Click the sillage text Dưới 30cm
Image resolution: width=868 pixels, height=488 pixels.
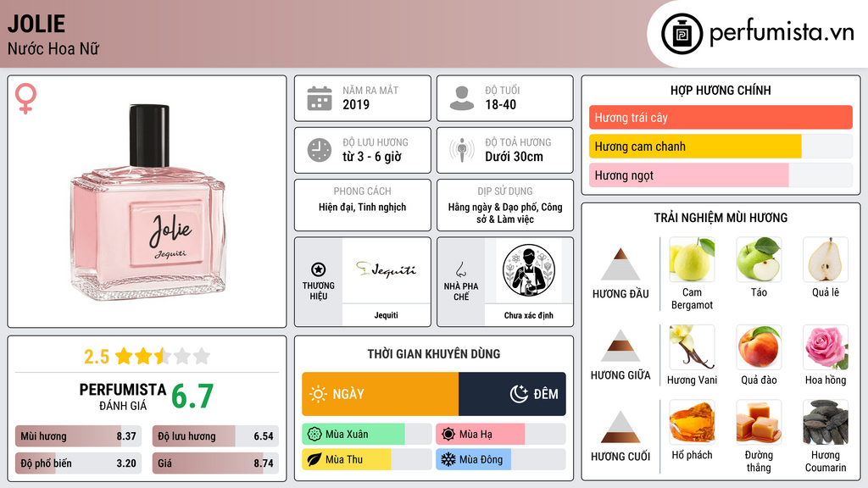tap(514, 157)
